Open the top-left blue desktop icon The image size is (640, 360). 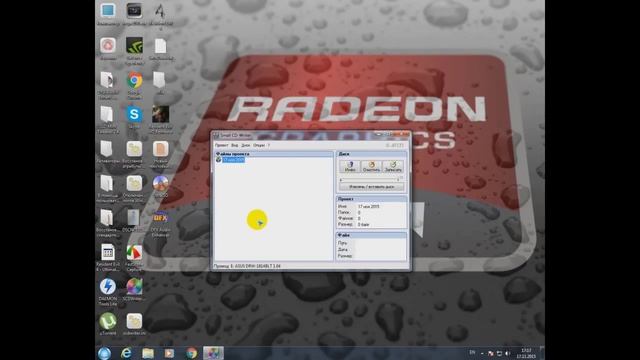click(108, 11)
